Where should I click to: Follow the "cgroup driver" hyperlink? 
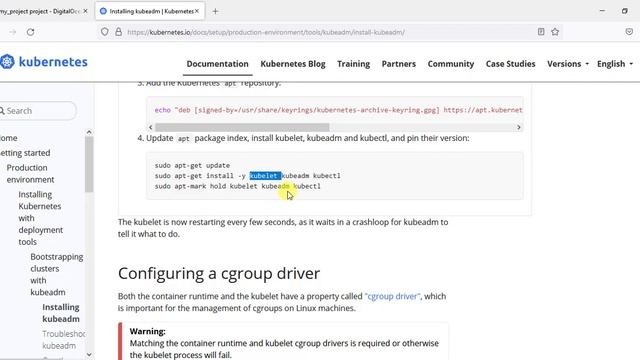click(x=392, y=296)
